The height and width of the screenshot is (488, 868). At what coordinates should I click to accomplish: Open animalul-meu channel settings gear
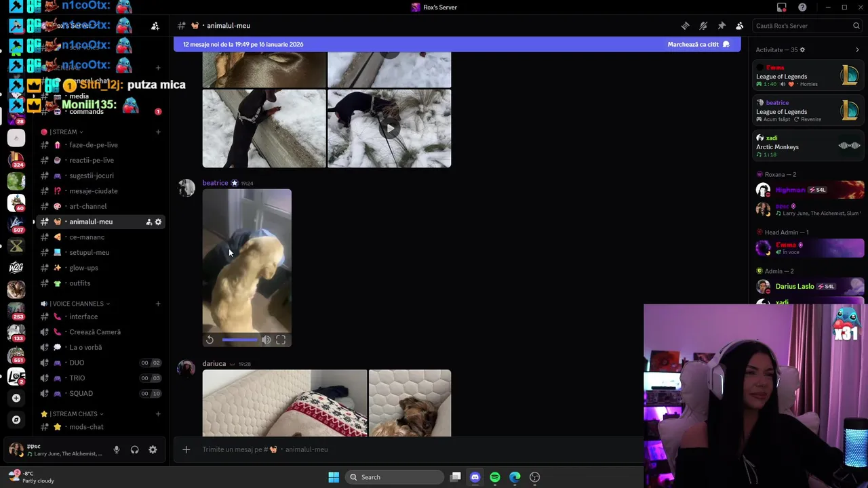point(159,222)
